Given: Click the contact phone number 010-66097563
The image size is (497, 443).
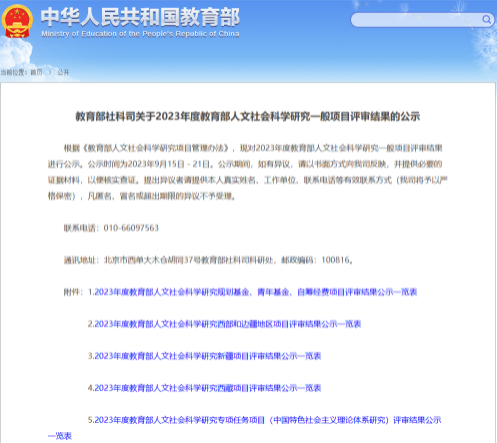Looking at the screenshot, I should [131, 228].
